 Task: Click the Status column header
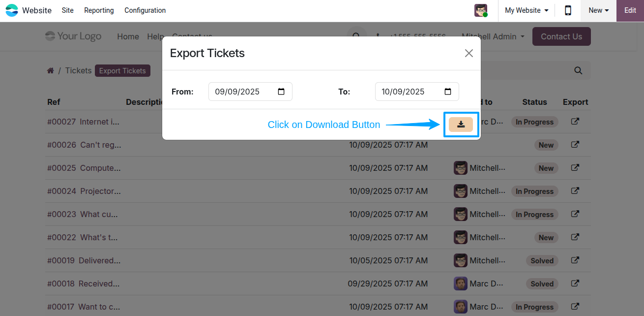click(534, 102)
